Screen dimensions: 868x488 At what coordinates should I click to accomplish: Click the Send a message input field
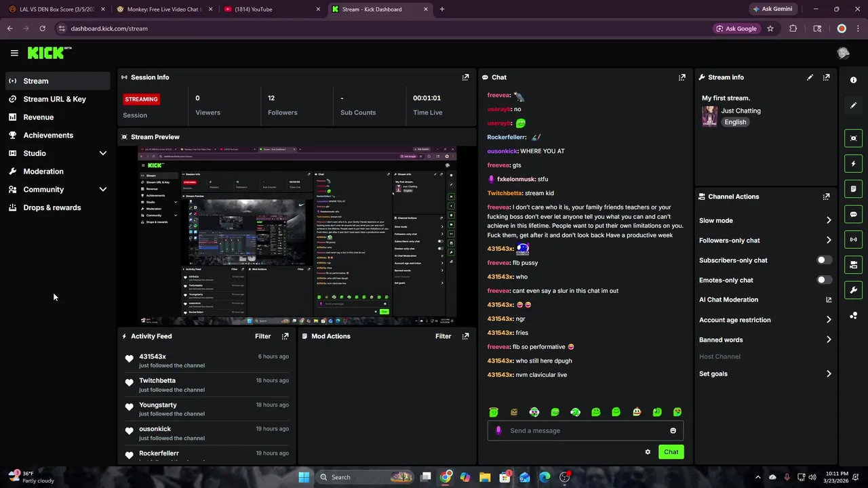tap(585, 430)
